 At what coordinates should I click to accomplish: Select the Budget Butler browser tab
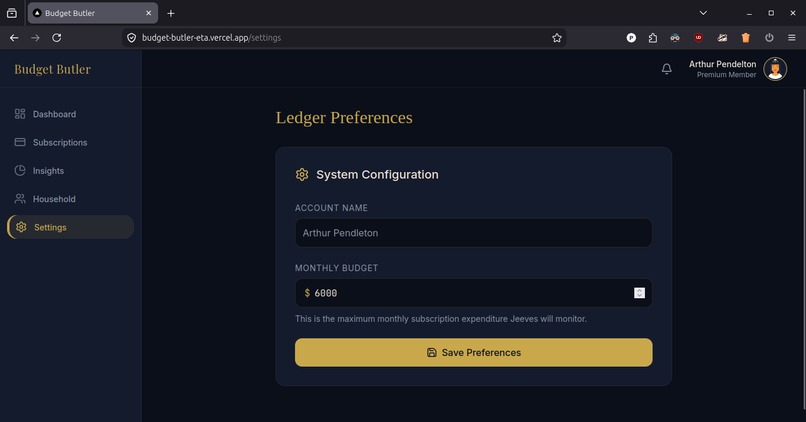[x=93, y=13]
